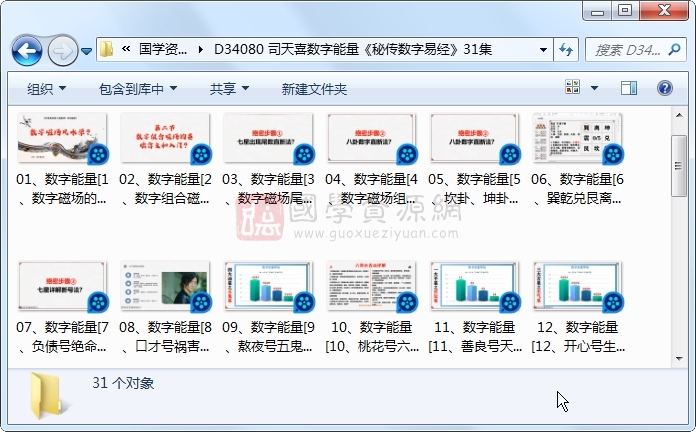Click file name 07、数字能量[7、负债号绝命...
The height and width of the screenshot is (432, 696).
click(x=62, y=337)
